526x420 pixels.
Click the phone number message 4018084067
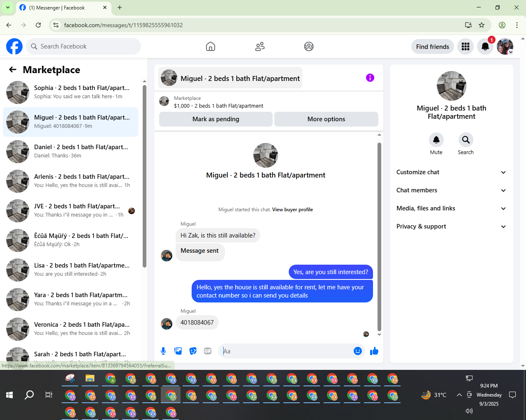[197, 323]
